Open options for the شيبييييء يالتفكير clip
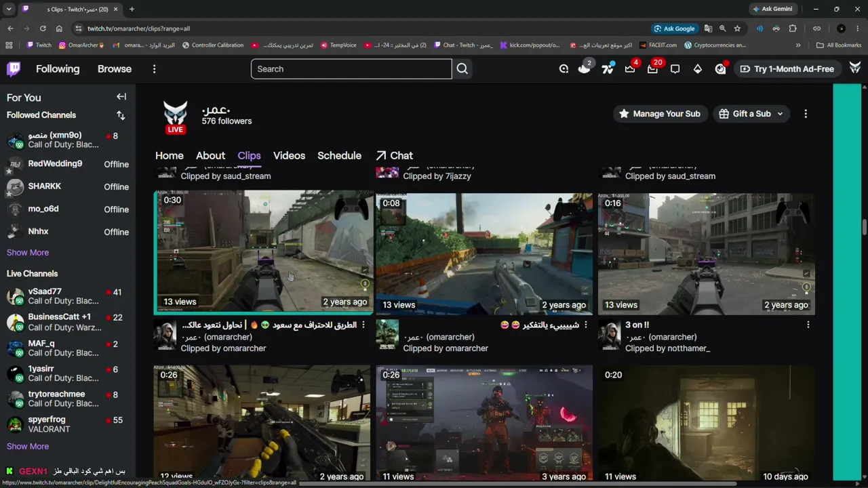 pos(586,325)
